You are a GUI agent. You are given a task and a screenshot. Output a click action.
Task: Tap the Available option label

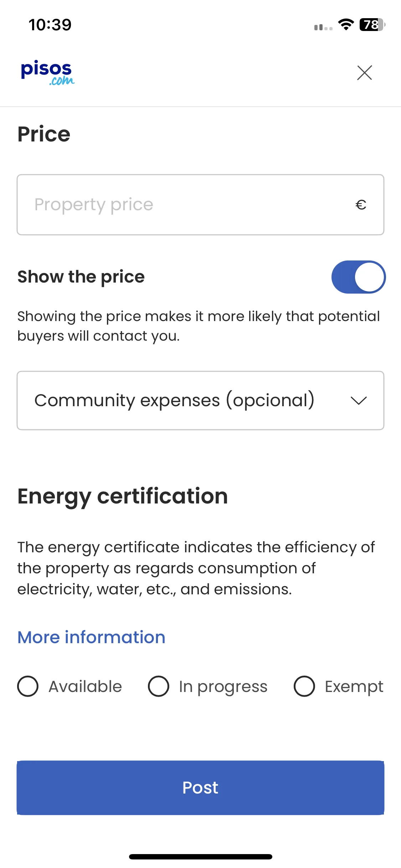[85, 686]
